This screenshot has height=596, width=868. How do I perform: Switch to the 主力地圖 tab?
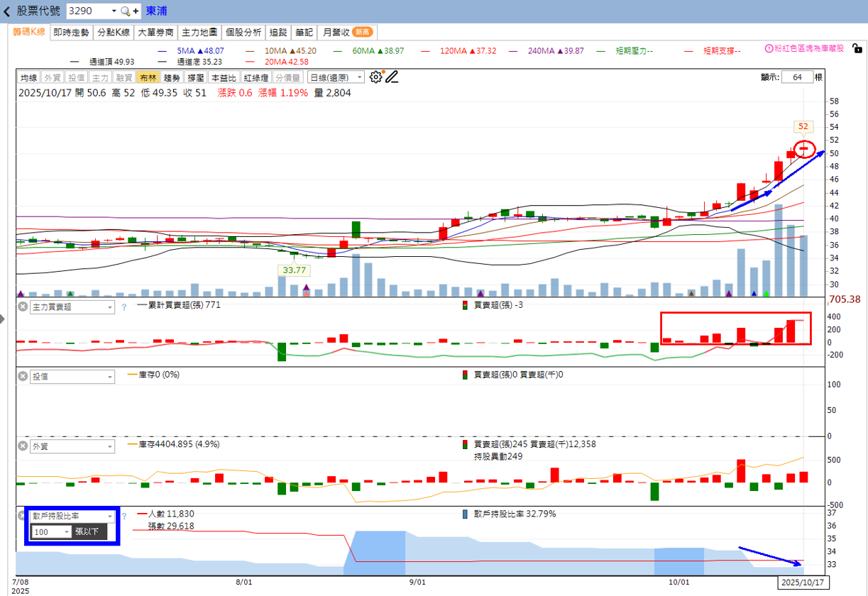(199, 32)
